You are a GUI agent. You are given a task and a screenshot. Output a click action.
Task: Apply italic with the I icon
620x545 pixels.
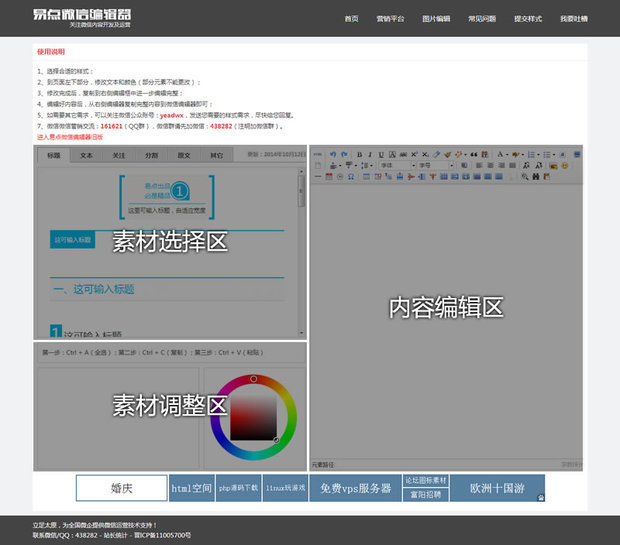pos(370,155)
